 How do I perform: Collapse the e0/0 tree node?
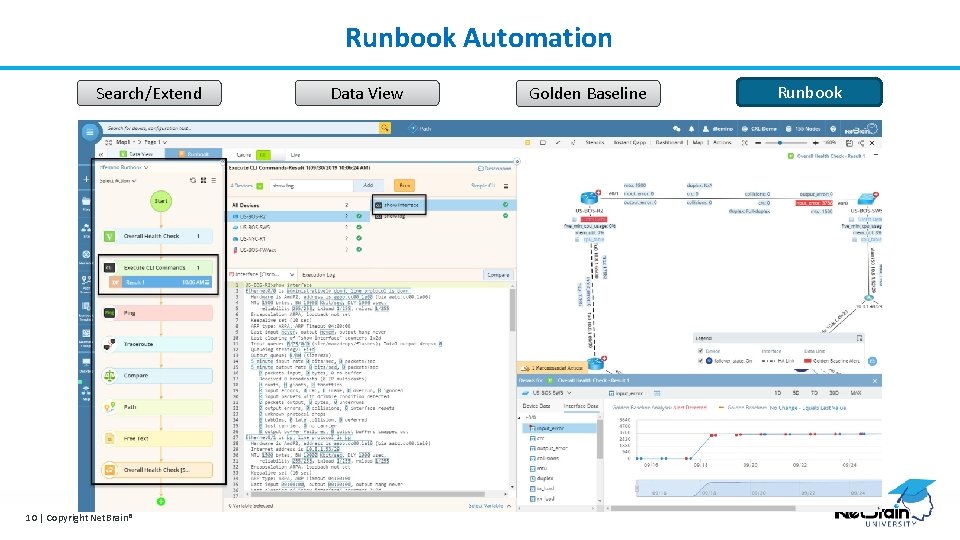pos(520,418)
